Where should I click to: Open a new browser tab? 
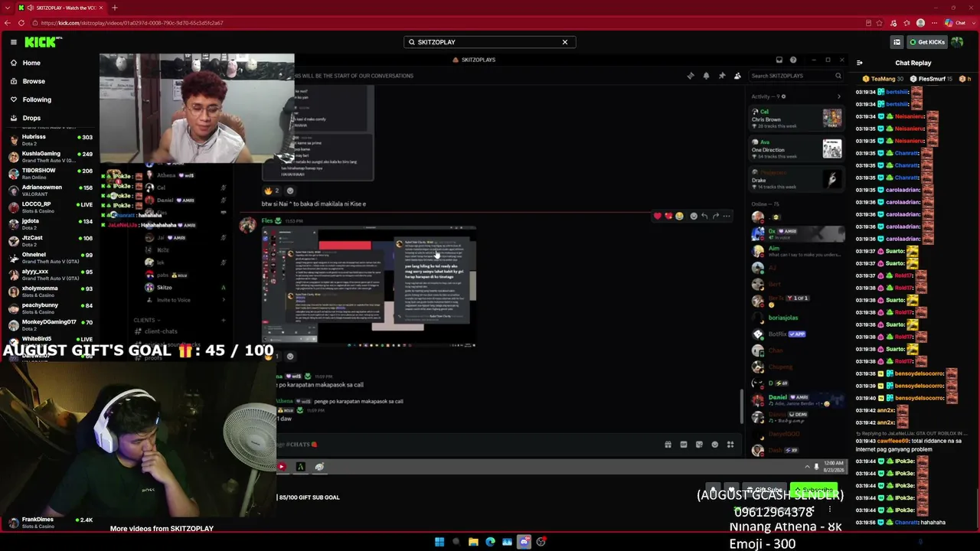[x=115, y=8]
